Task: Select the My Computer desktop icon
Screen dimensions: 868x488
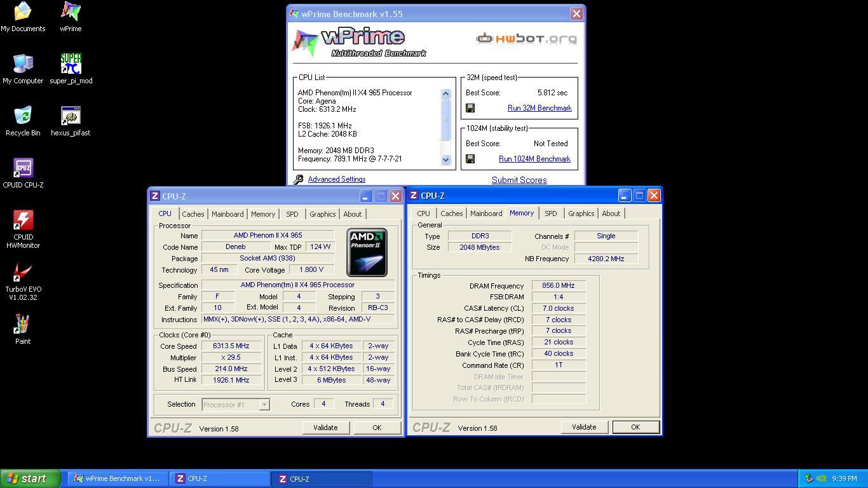Action: (x=23, y=69)
